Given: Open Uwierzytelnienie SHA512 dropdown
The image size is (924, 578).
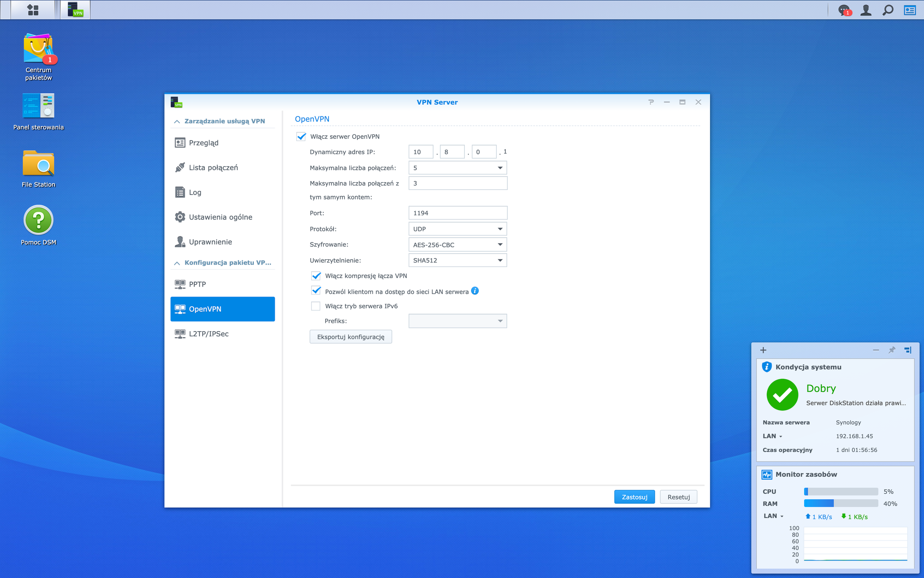Looking at the screenshot, I should coord(458,260).
